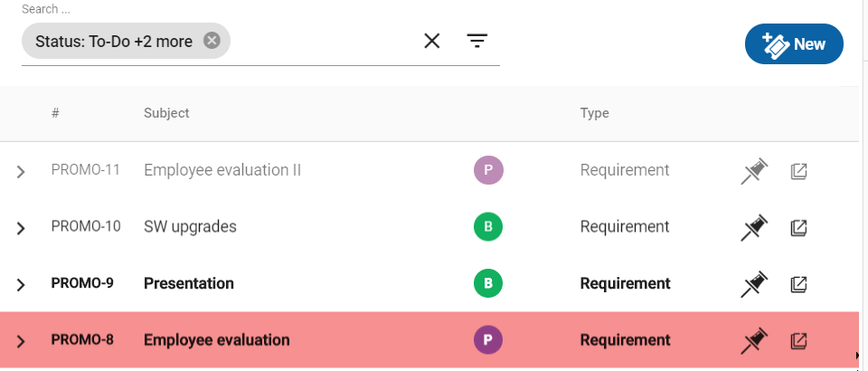Open PROMO-11 in a new window
The width and height of the screenshot is (868, 371).
[x=798, y=171]
